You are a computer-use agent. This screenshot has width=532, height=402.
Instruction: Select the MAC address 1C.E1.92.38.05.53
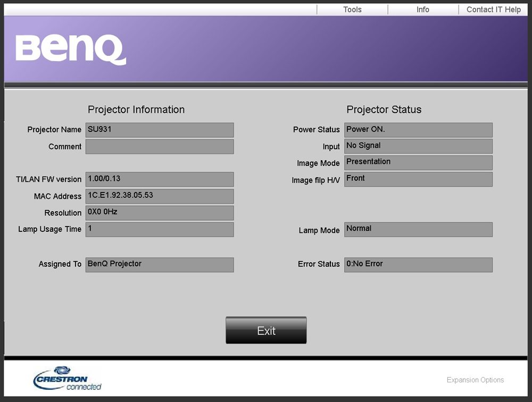[160, 196]
